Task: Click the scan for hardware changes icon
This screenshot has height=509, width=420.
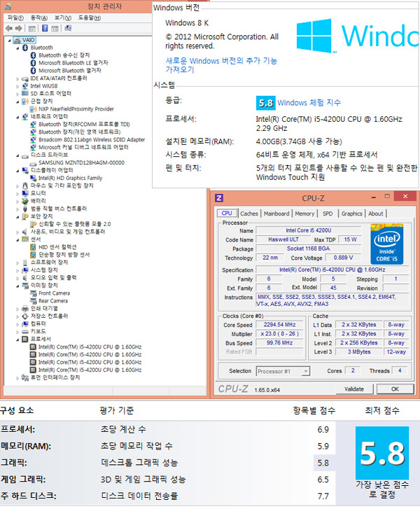Action: 68,28
